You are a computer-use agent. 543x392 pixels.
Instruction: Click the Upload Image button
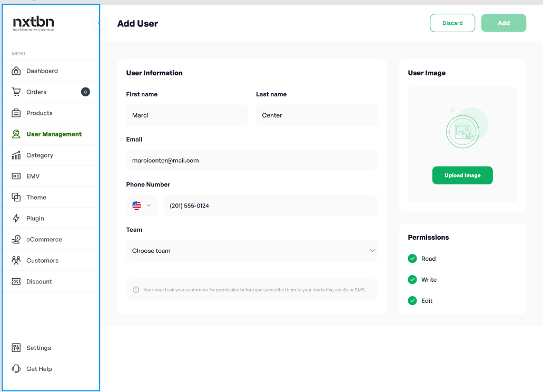coord(462,175)
